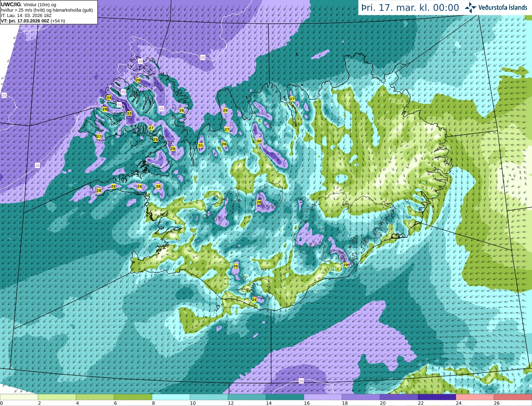Click the legend scale value 16
Viewport: 532px width, 406px height.
306,403
